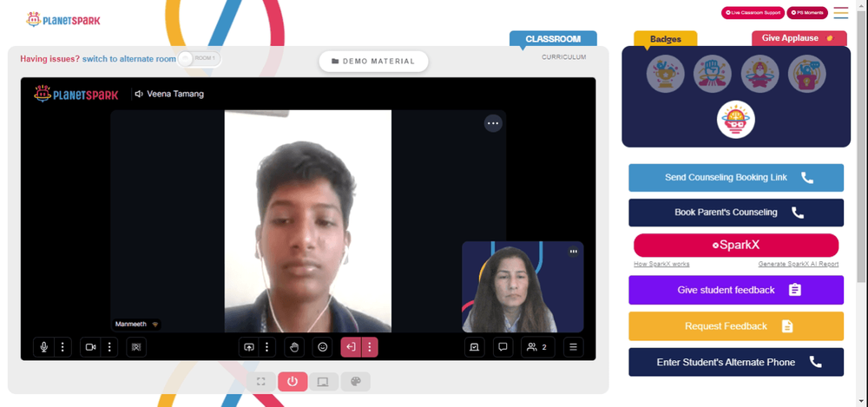
Task: Open the DEMO MATERIAL folder
Action: pyautogui.click(x=373, y=62)
